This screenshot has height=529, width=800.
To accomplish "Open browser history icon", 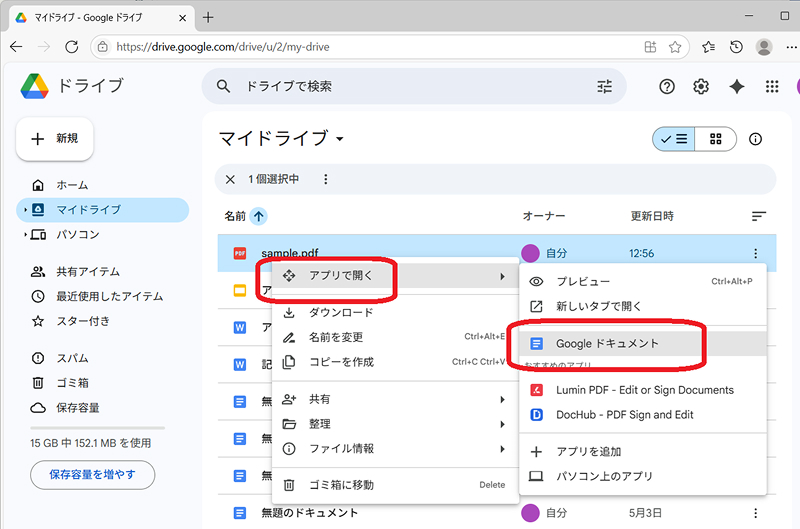I will coord(736,47).
